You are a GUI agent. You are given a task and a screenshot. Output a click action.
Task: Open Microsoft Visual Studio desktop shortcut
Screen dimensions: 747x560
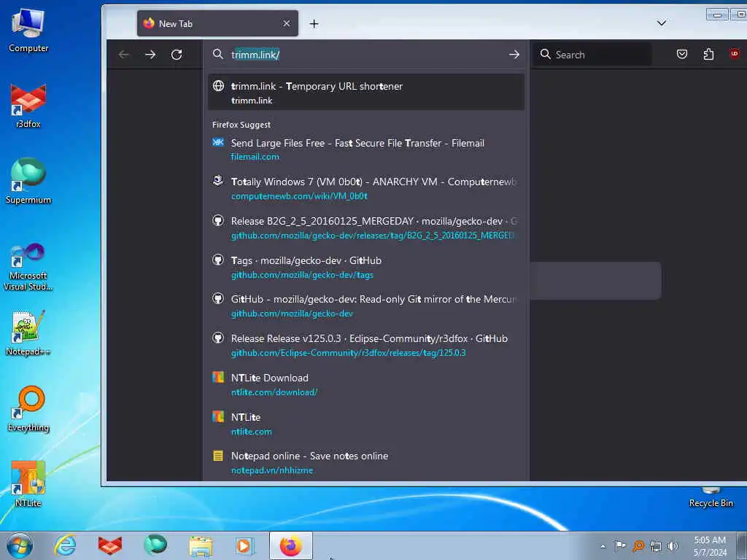[28, 267]
